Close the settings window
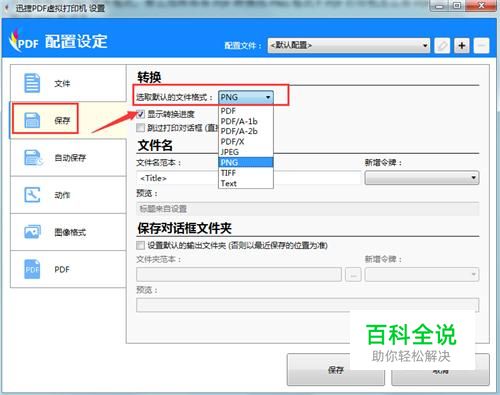500x395 pixels. click(x=481, y=6)
